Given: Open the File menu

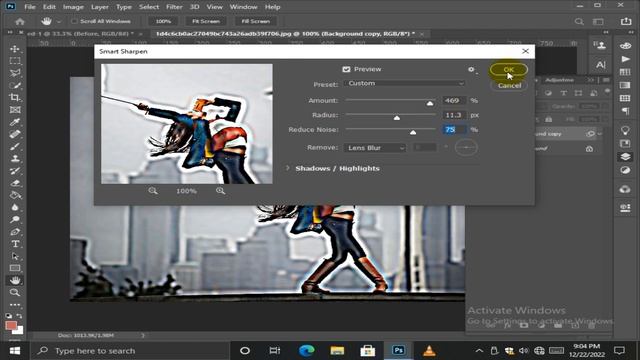Looking at the screenshot, I should tap(30, 7).
